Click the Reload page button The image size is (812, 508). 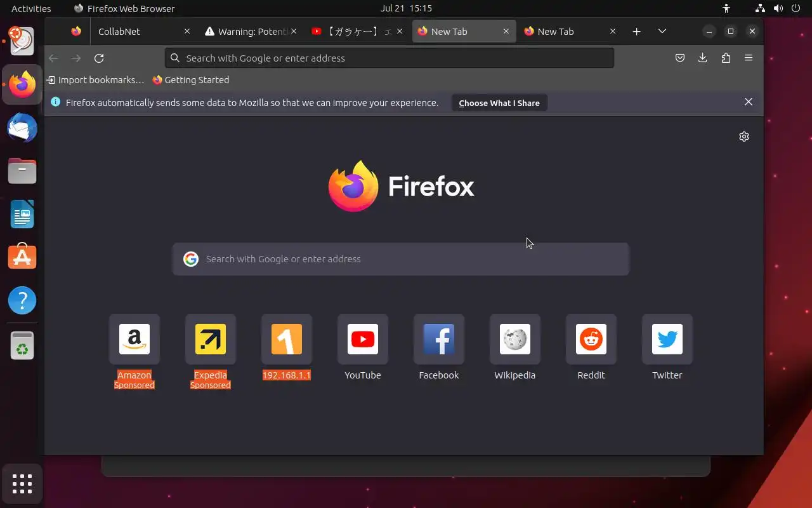pyautogui.click(x=99, y=58)
